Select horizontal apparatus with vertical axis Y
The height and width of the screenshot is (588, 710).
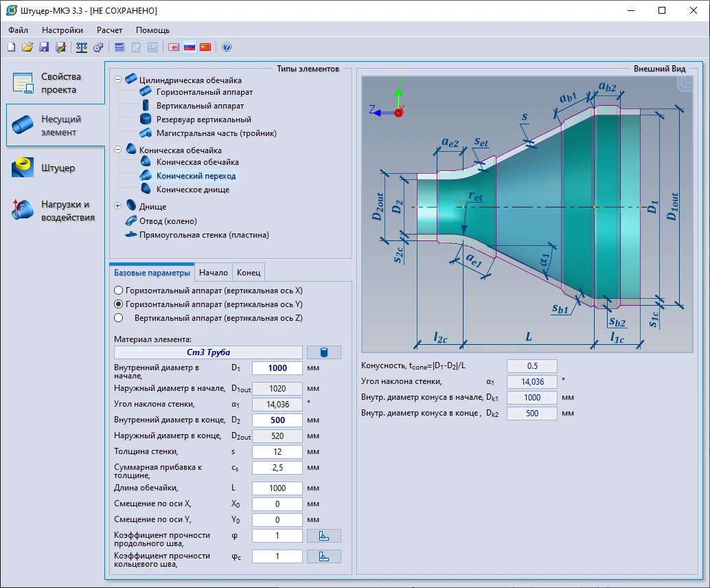(x=119, y=304)
